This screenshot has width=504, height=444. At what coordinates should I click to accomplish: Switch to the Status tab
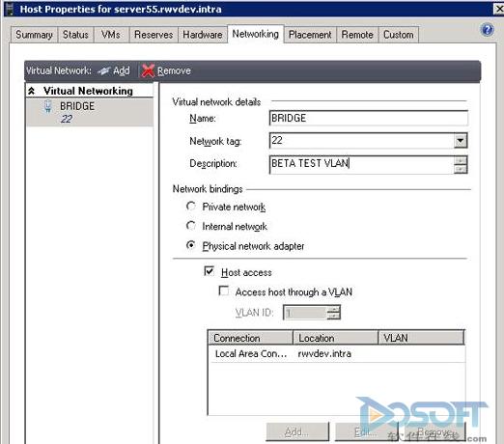pyautogui.click(x=75, y=35)
